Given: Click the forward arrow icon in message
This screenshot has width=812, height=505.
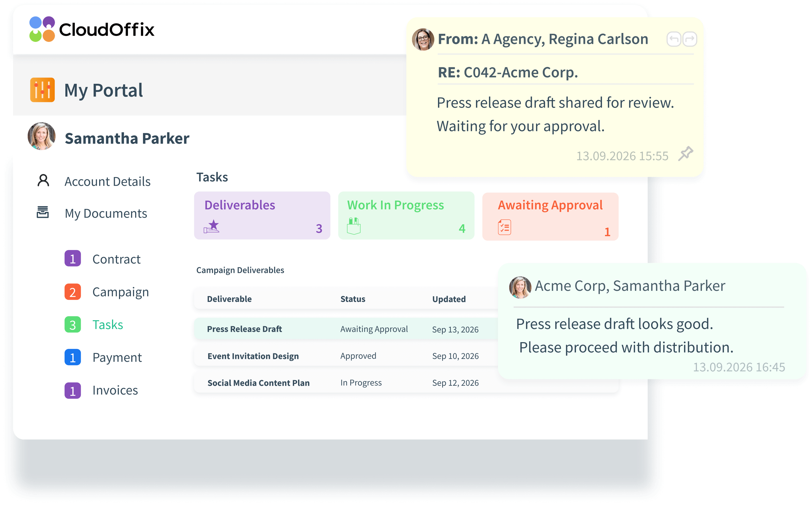Looking at the screenshot, I should click(689, 39).
